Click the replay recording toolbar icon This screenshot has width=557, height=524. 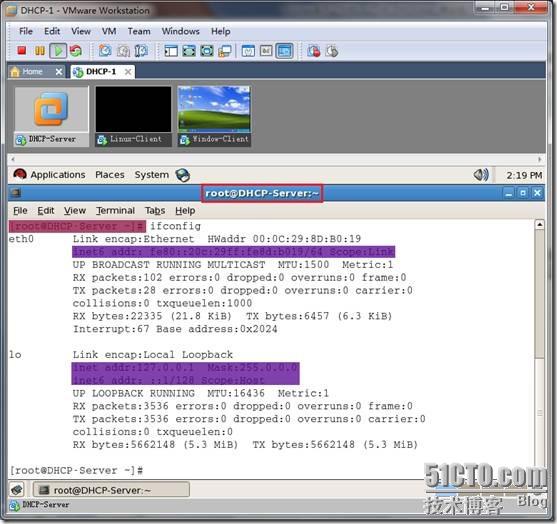331,51
